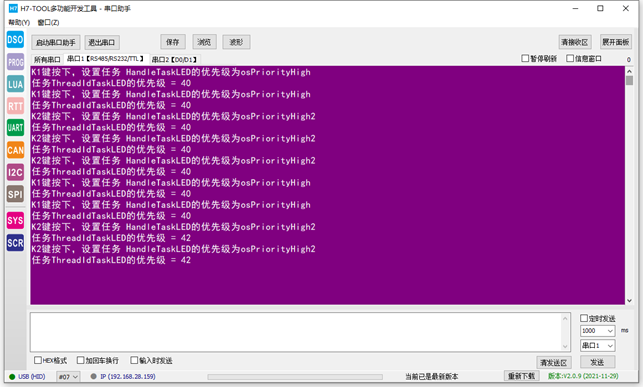643x387 pixels.
Task: Click the receive area scrollbar thumb
Action: point(629,80)
